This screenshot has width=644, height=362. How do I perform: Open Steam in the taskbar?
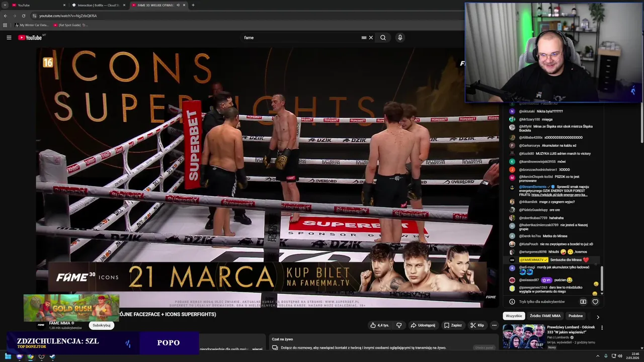pos(52,356)
